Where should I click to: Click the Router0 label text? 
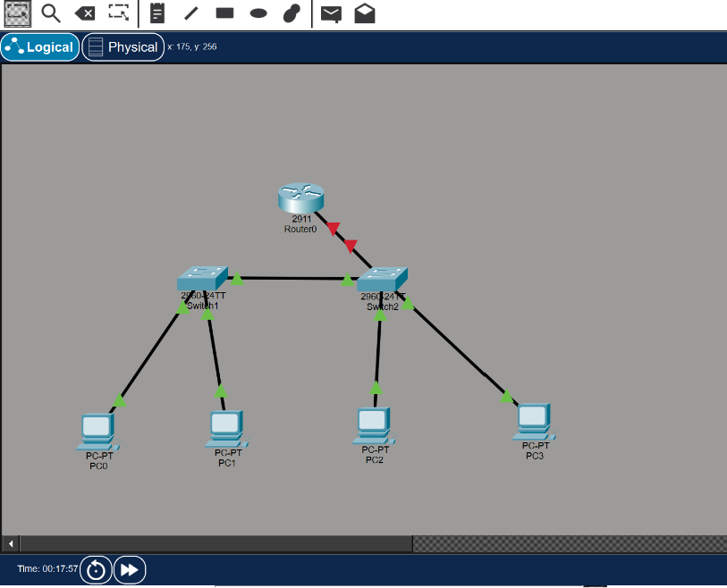click(x=300, y=229)
